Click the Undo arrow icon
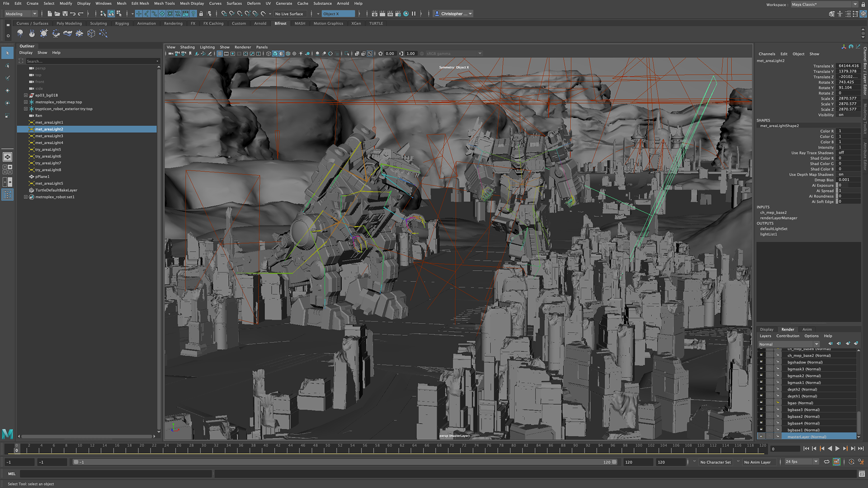 (73, 14)
